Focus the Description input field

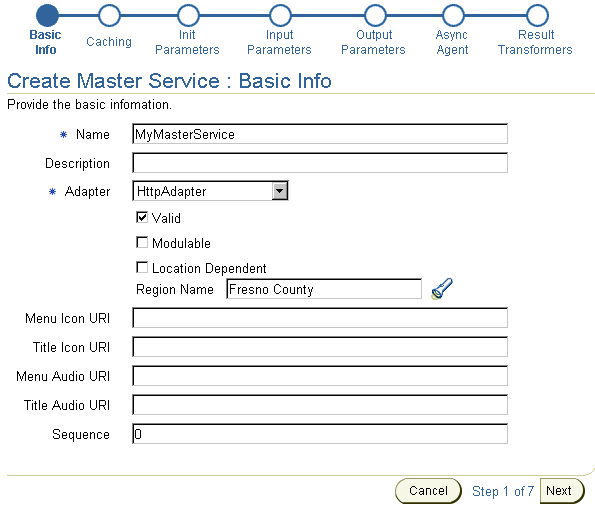tap(320, 163)
